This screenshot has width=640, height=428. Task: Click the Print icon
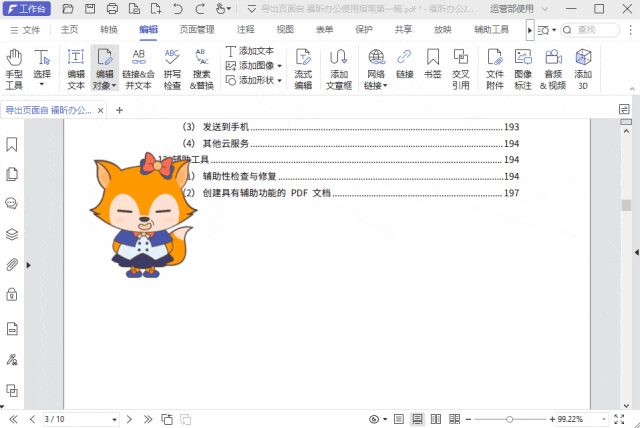pyautogui.click(x=112, y=9)
